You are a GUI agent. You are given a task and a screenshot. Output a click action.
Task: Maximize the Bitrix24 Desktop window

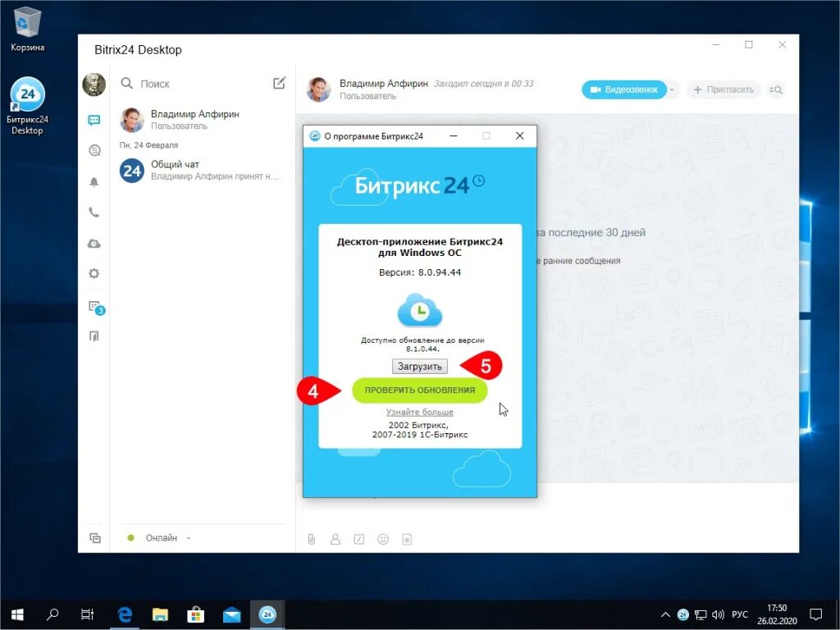tap(749, 45)
